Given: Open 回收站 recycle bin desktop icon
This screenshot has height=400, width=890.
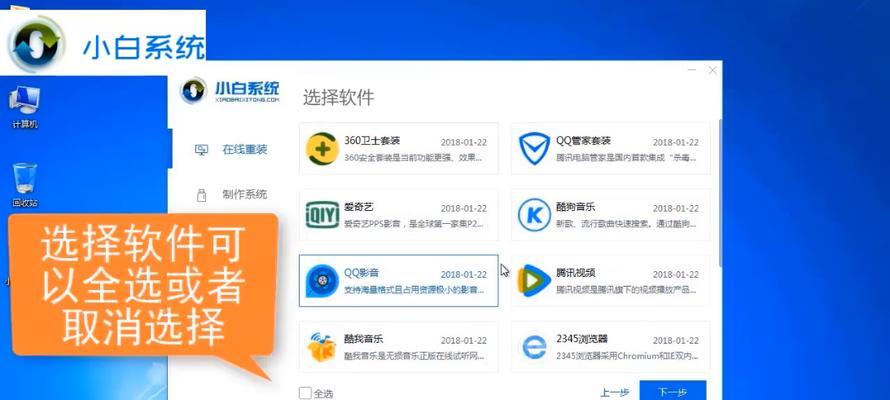Looking at the screenshot, I should click(x=25, y=184).
